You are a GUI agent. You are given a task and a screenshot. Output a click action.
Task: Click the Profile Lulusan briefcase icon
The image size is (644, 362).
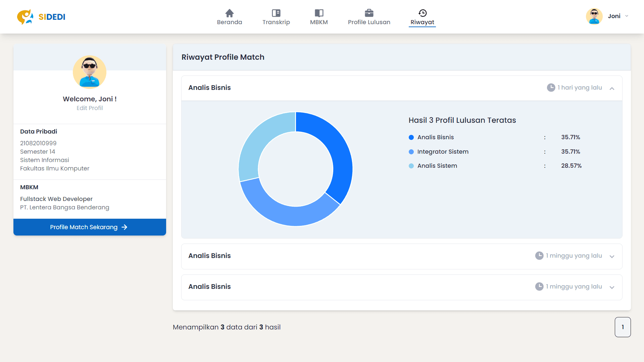click(369, 13)
